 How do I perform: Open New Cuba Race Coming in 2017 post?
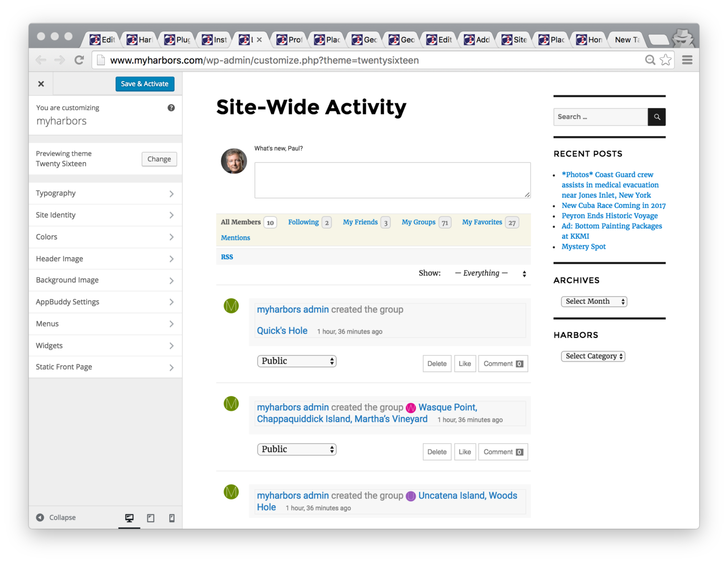(x=614, y=206)
